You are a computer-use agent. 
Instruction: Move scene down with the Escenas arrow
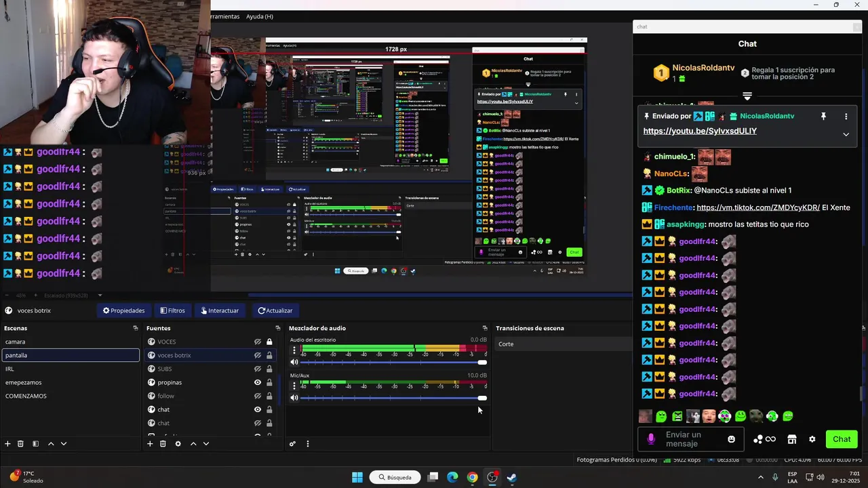64,444
